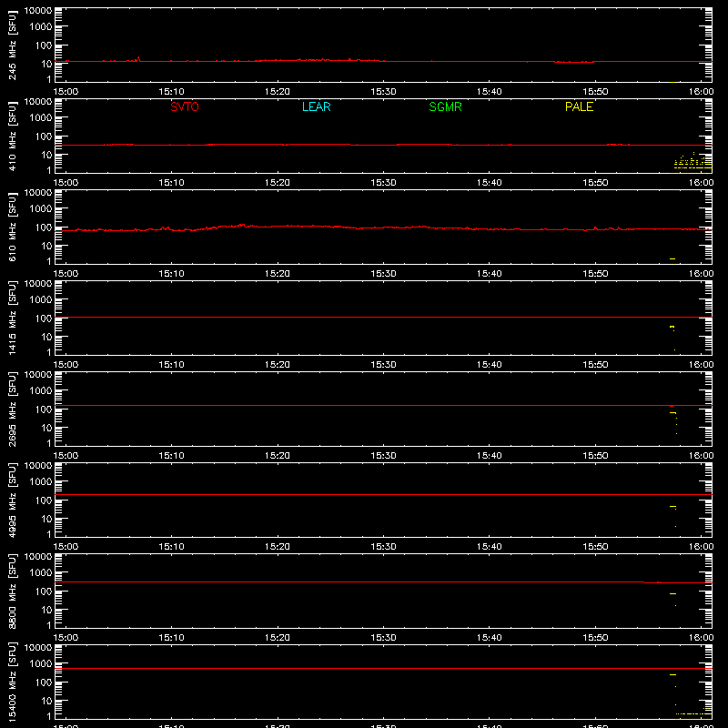
Task: Click 16:00 time label below 1415 MHz plot
Action: (701, 365)
